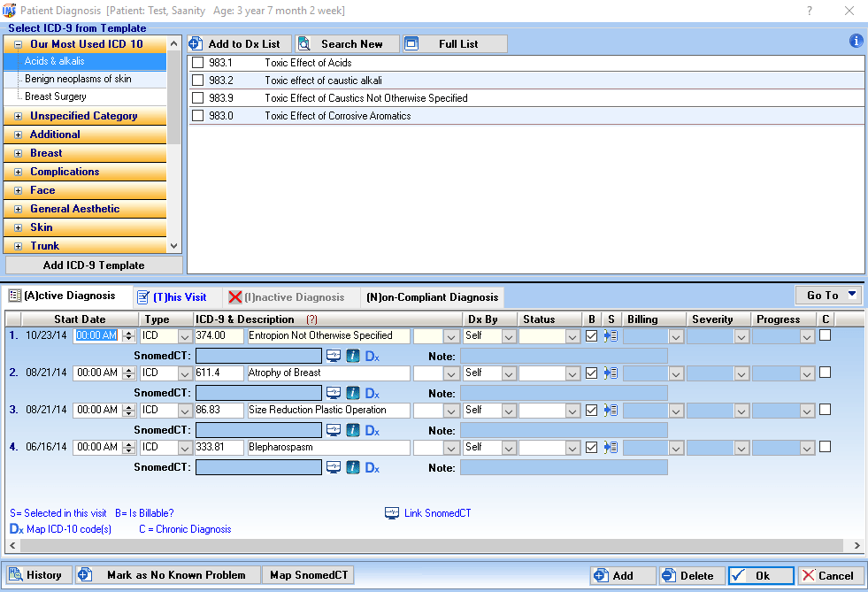Confirm with the Ok button
The width and height of the screenshot is (868, 592).
tap(761, 575)
